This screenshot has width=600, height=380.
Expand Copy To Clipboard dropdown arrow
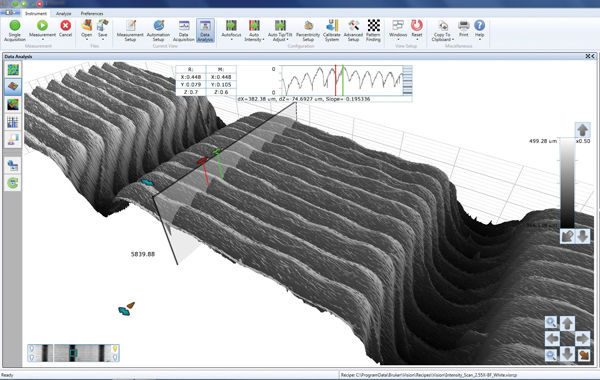tap(453, 39)
